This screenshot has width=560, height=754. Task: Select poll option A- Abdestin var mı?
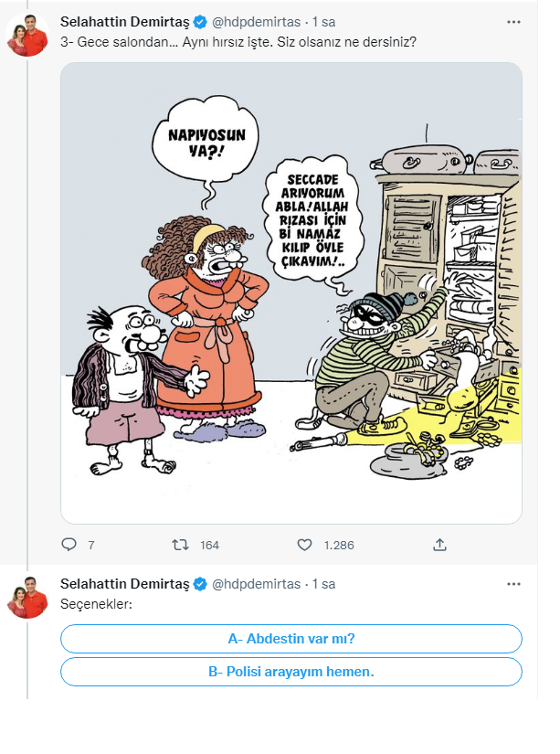pyautogui.click(x=291, y=639)
